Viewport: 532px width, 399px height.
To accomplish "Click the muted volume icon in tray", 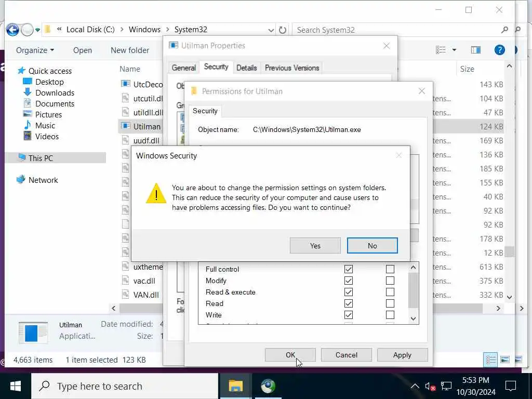I will (x=430, y=386).
